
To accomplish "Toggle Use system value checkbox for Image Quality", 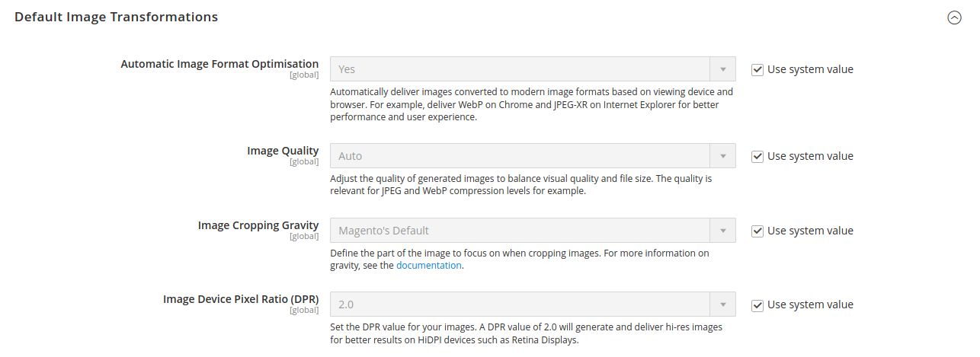I will click(x=757, y=156).
